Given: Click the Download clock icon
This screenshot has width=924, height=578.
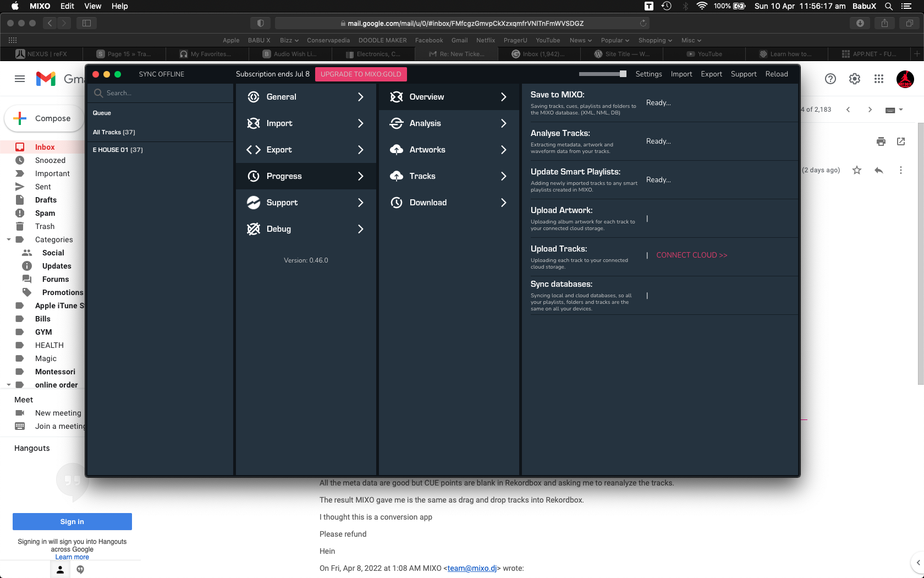Looking at the screenshot, I should pos(397,203).
